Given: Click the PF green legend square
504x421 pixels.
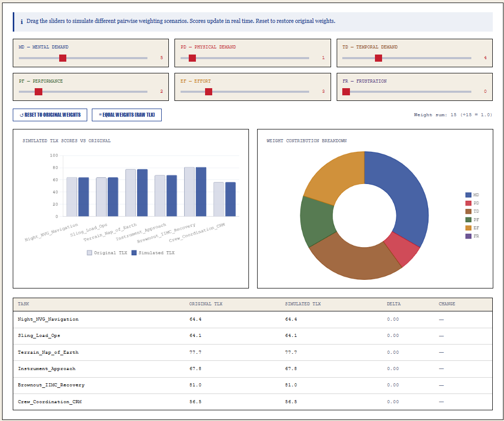Looking at the screenshot, I should click(468, 219).
